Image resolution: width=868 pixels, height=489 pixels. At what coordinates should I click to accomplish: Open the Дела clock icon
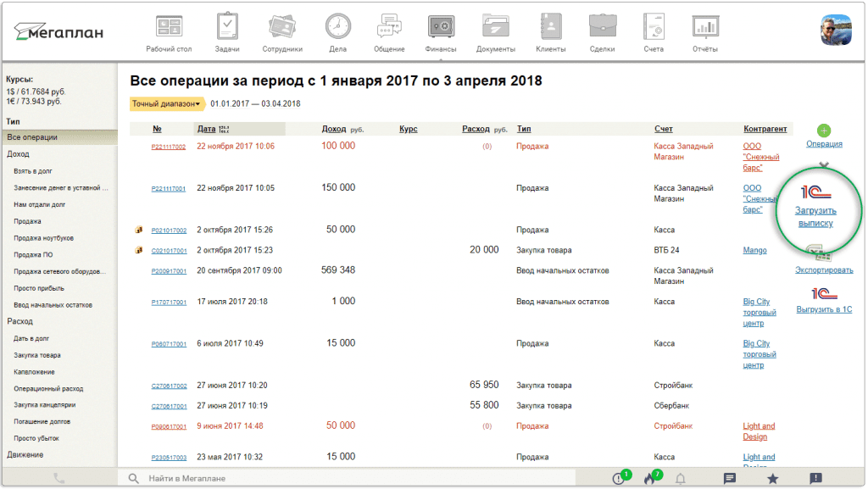click(x=337, y=26)
